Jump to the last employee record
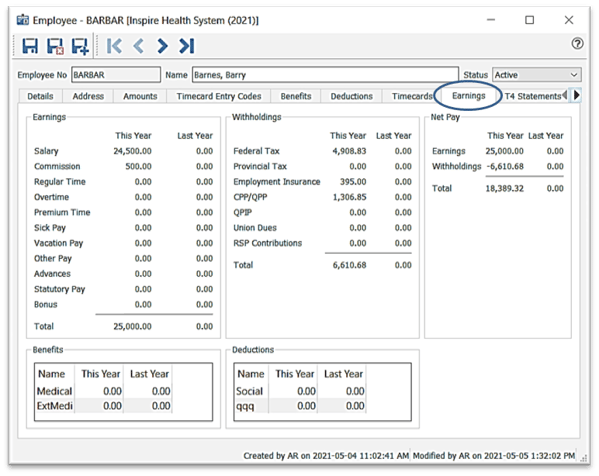This screenshot has width=599, height=476. point(187,46)
